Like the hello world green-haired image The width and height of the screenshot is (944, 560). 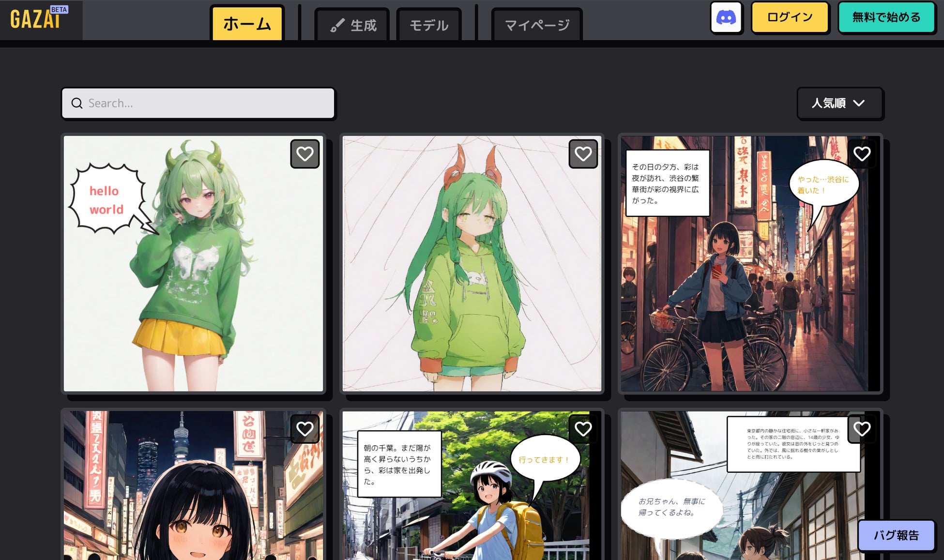click(x=305, y=154)
